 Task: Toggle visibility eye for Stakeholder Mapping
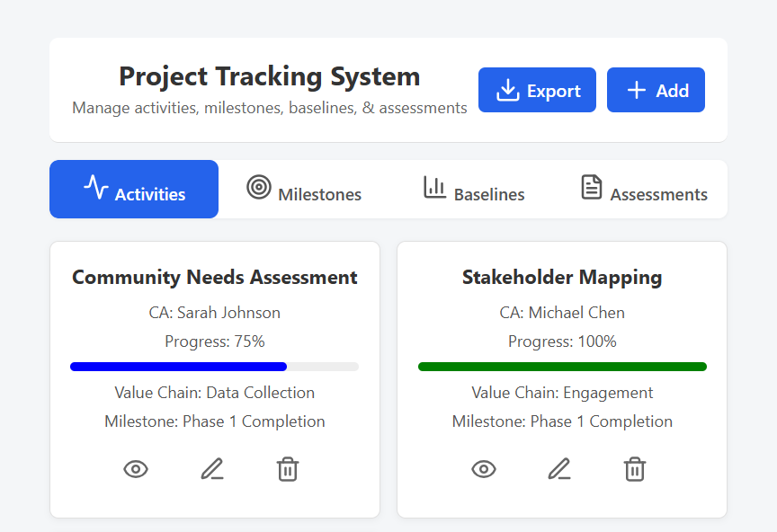[x=484, y=469]
